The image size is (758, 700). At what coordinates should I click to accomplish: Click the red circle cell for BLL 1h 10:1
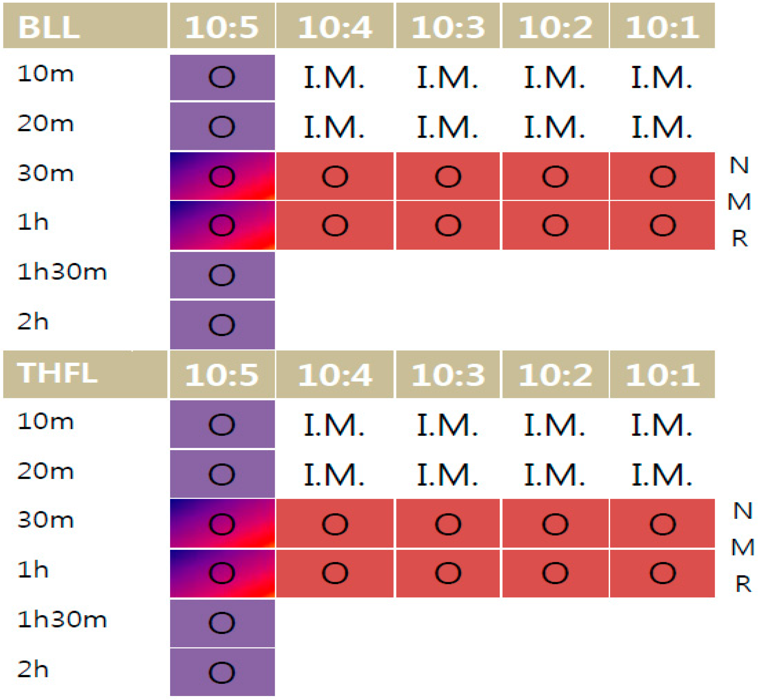pyautogui.click(x=663, y=225)
